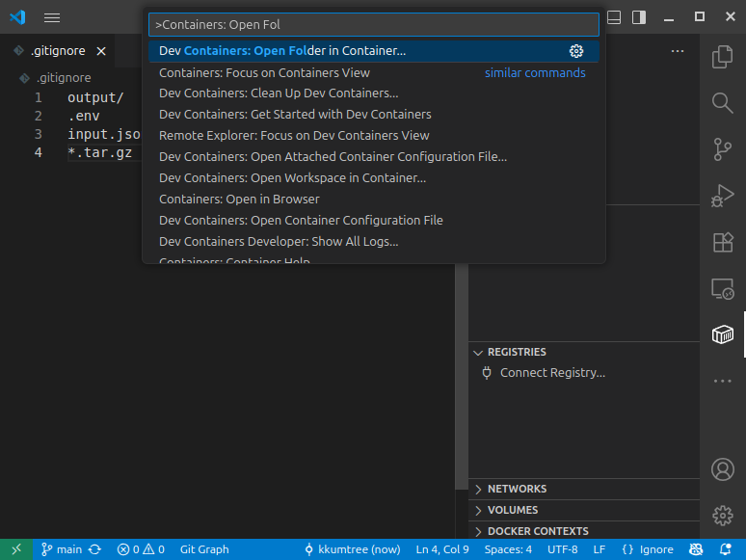The height and width of the screenshot is (560, 746).
Task: Click line 2 text .env
Action: (x=84, y=116)
